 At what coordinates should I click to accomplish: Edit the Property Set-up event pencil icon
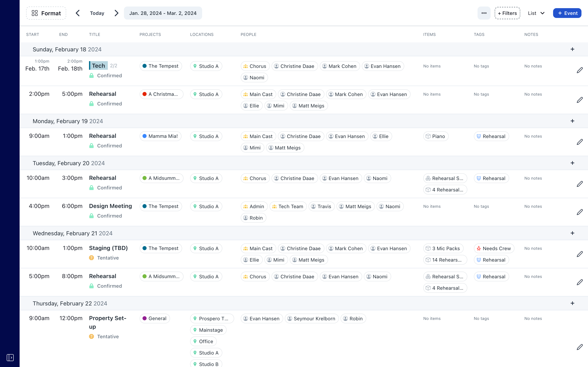point(579,347)
